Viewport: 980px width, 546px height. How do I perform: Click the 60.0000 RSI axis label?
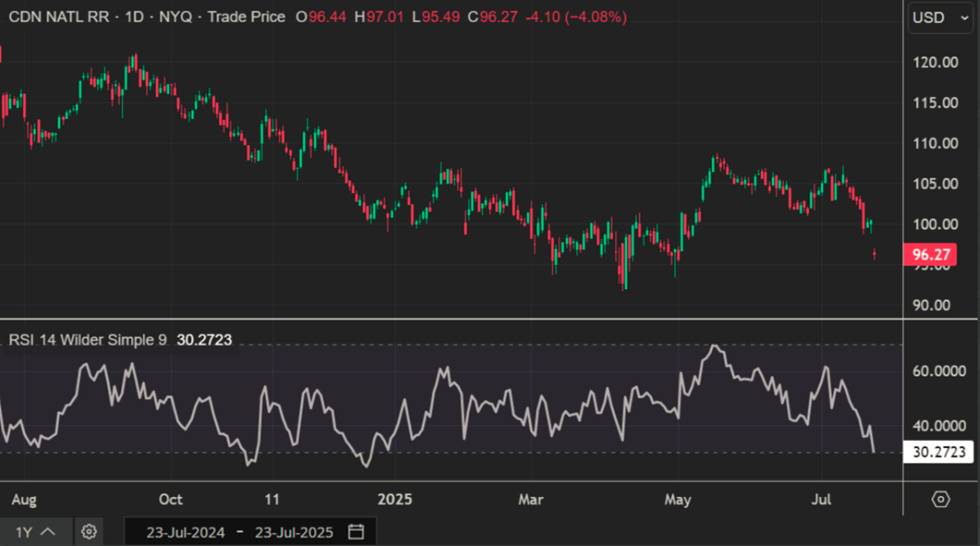tap(938, 370)
